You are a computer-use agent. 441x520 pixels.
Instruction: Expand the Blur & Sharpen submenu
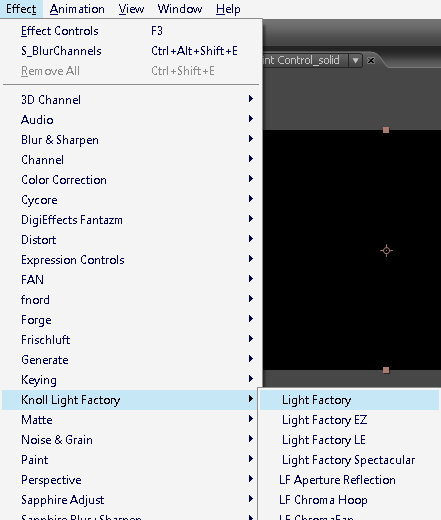click(x=130, y=140)
